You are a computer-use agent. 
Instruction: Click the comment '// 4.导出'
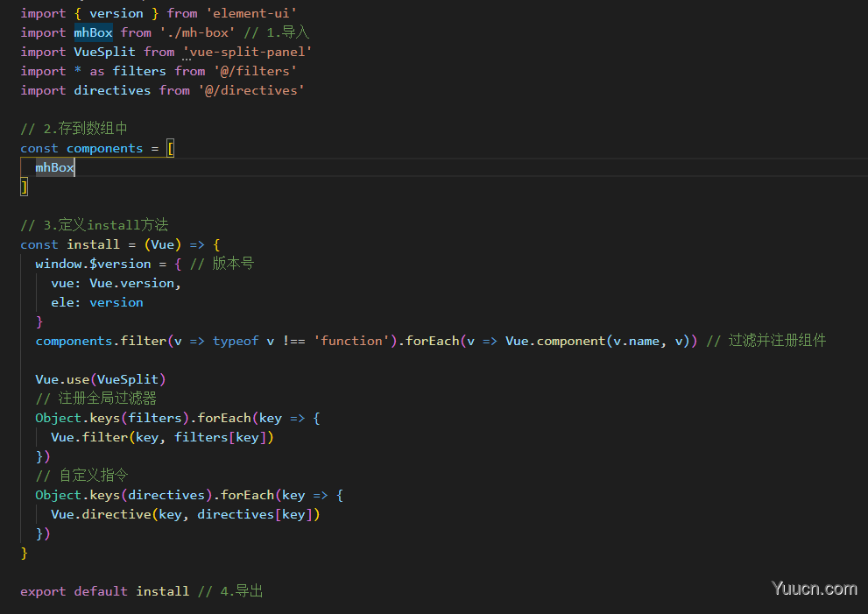point(230,591)
